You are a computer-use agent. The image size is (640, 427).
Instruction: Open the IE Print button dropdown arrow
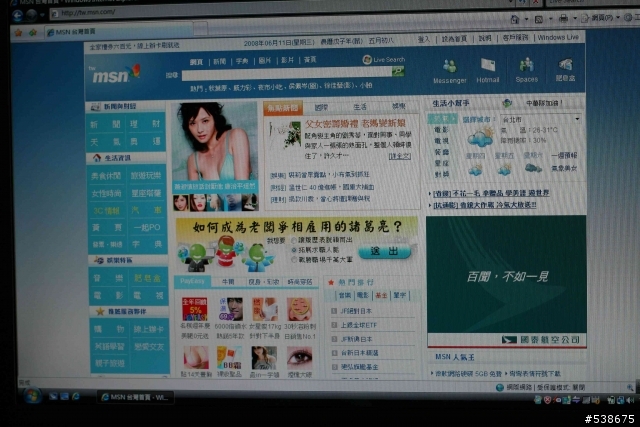pyautogui.click(x=575, y=18)
